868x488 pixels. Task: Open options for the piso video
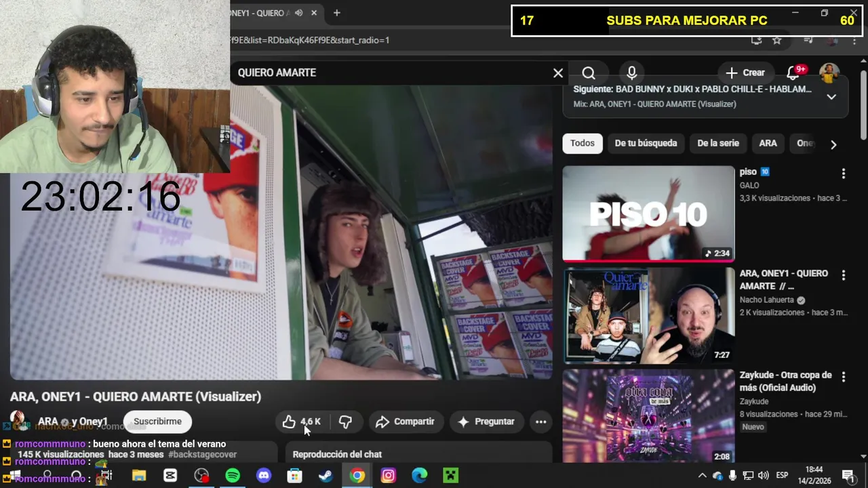[844, 174]
